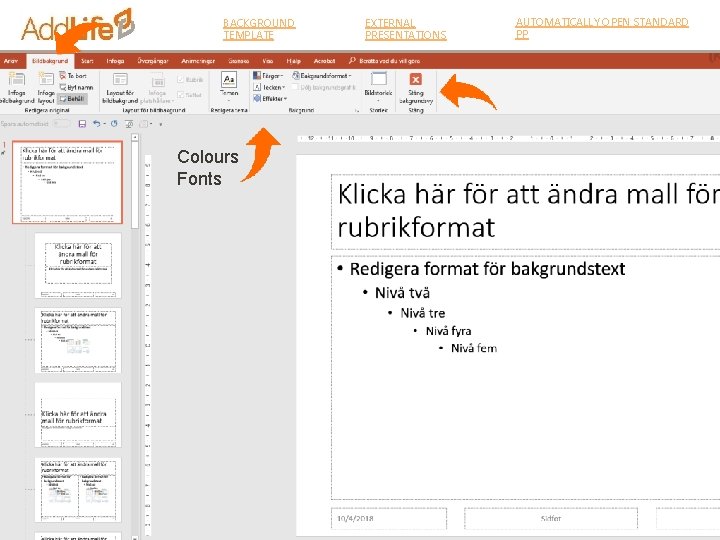Select the two-column layout thumbnail
The image size is (720, 540).
tap(78, 490)
